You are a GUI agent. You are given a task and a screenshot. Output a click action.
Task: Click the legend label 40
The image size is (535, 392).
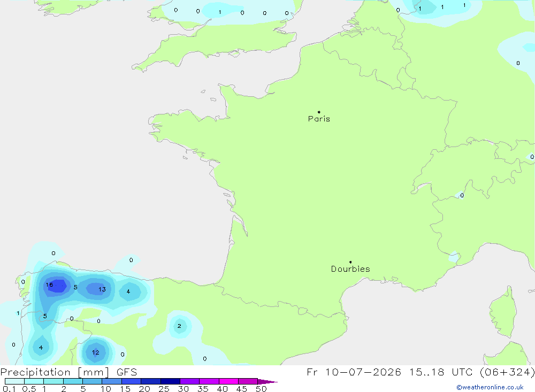point(223,389)
